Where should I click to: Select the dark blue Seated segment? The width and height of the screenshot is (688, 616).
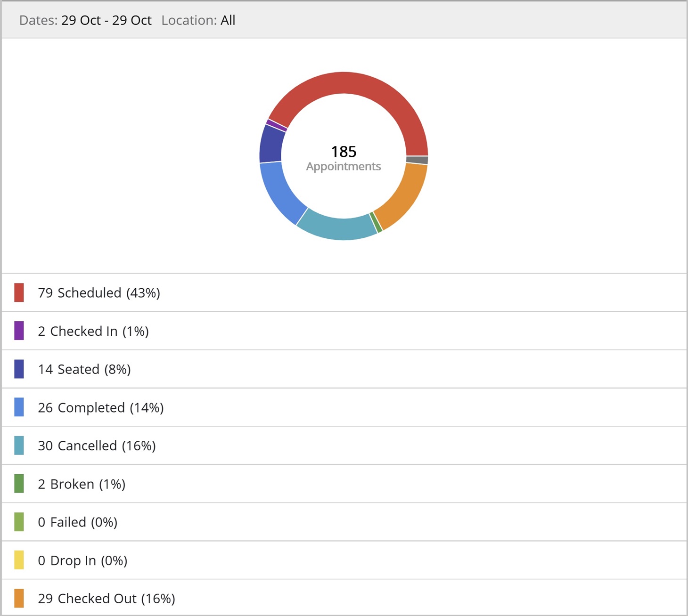coord(271,141)
